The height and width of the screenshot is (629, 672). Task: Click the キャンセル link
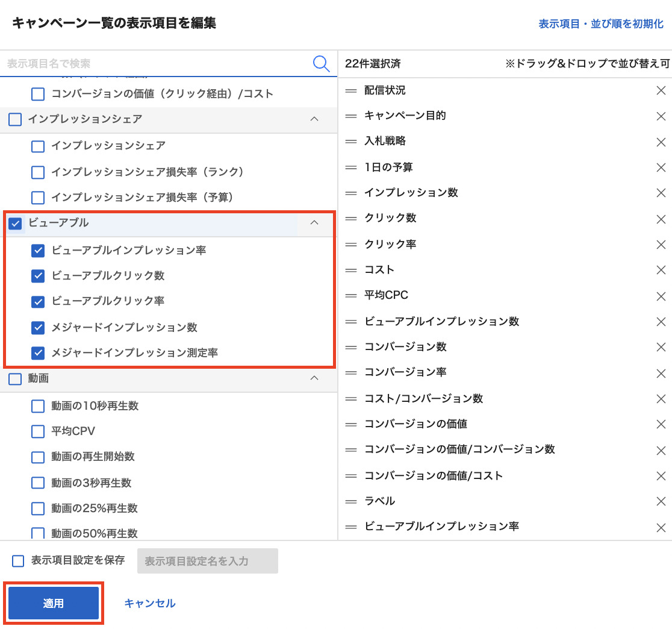coord(150,603)
